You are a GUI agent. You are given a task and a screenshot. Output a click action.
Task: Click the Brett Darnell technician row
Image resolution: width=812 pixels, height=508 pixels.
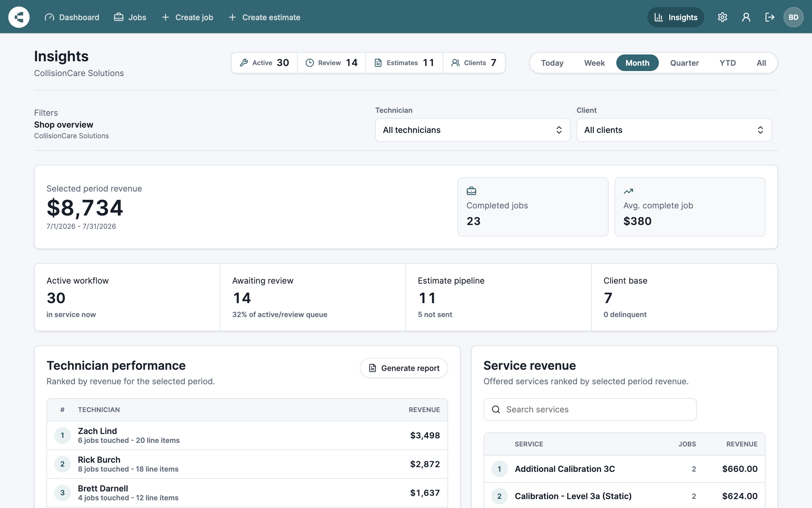(247, 493)
